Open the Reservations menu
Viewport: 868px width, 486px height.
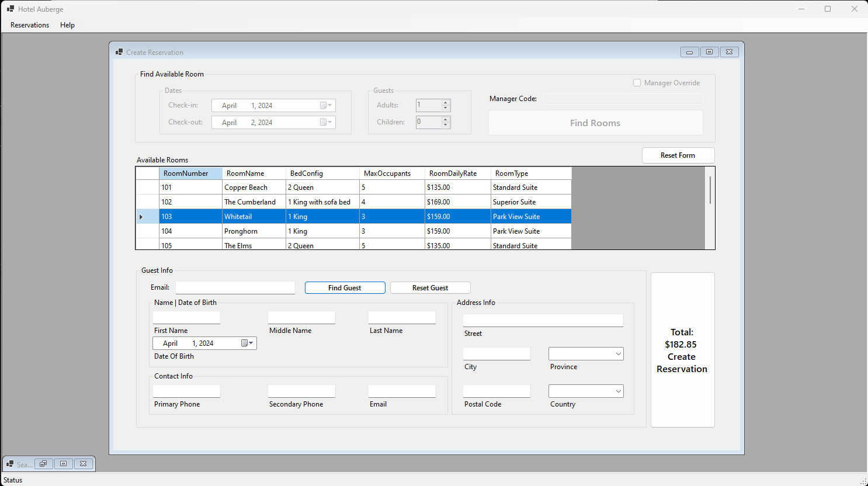point(30,25)
